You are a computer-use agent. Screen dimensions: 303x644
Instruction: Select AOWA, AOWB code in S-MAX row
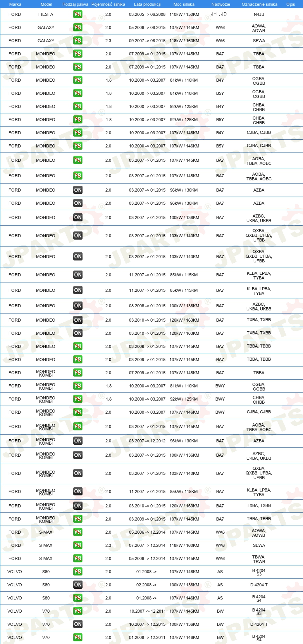tap(259, 533)
